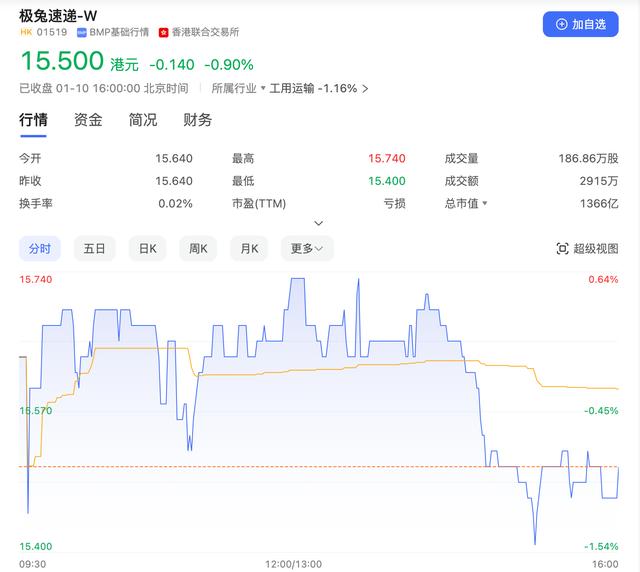Open the 总市值 dropdown arrow
640x572 pixels.
pyautogui.click(x=485, y=204)
